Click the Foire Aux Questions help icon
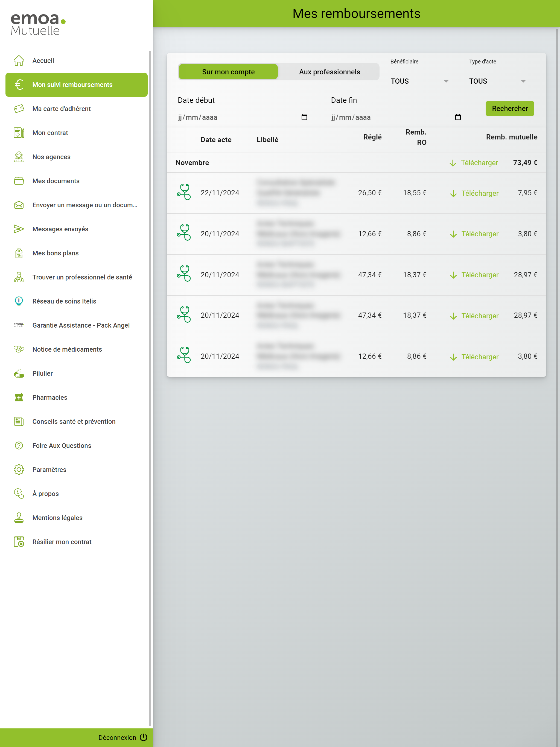The height and width of the screenshot is (747, 560). tap(19, 445)
